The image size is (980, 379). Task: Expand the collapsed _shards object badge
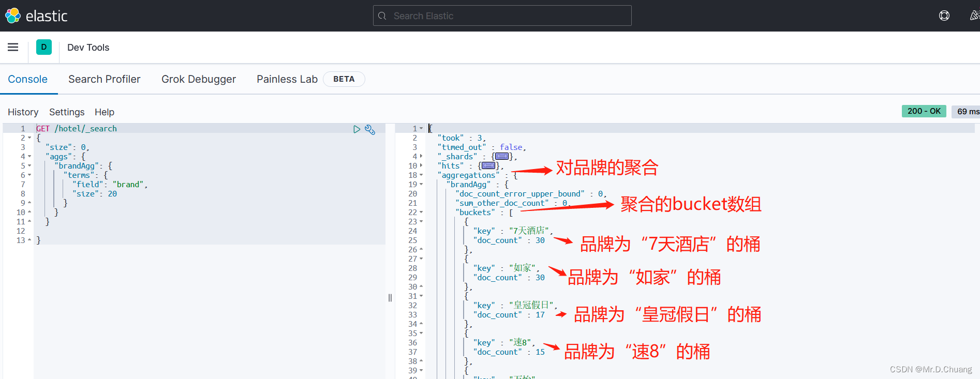pos(501,156)
